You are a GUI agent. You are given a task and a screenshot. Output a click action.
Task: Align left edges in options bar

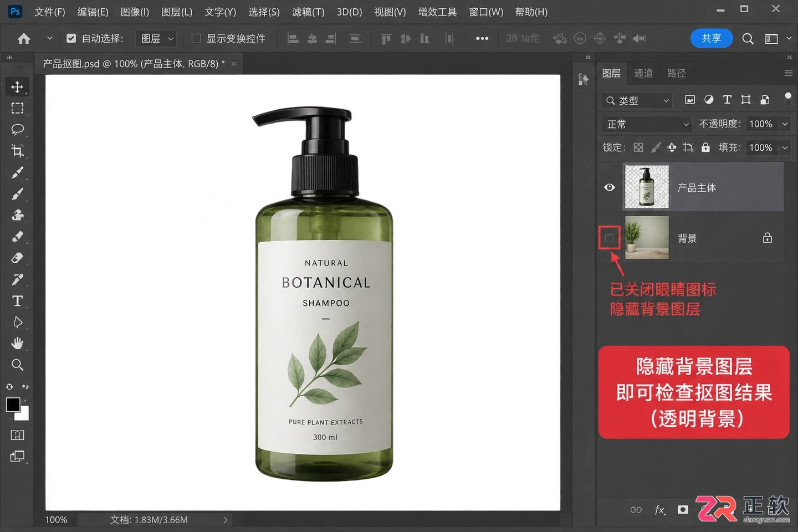(x=293, y=38)
